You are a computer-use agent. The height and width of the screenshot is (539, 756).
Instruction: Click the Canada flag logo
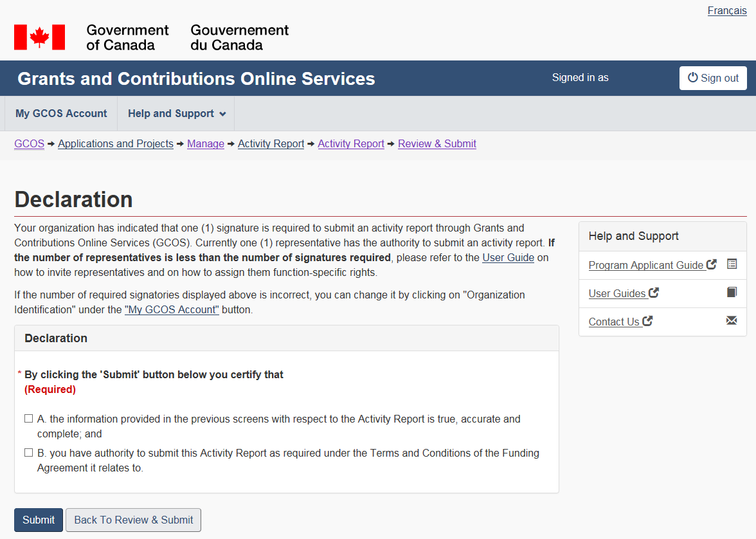[x=40, y=37]
